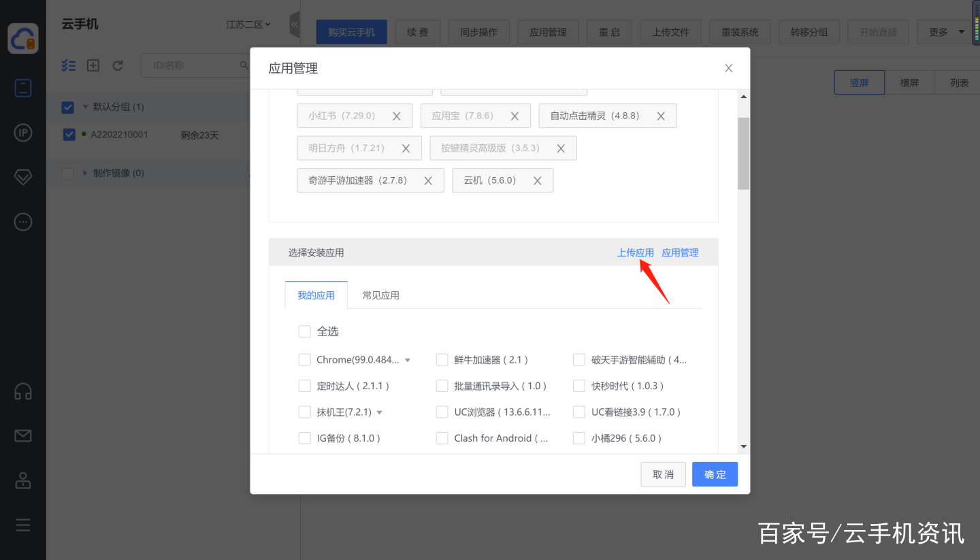Click the cloud phone logo icon
This screenshot has height=560, width=980.
click(x=23, y=38)
